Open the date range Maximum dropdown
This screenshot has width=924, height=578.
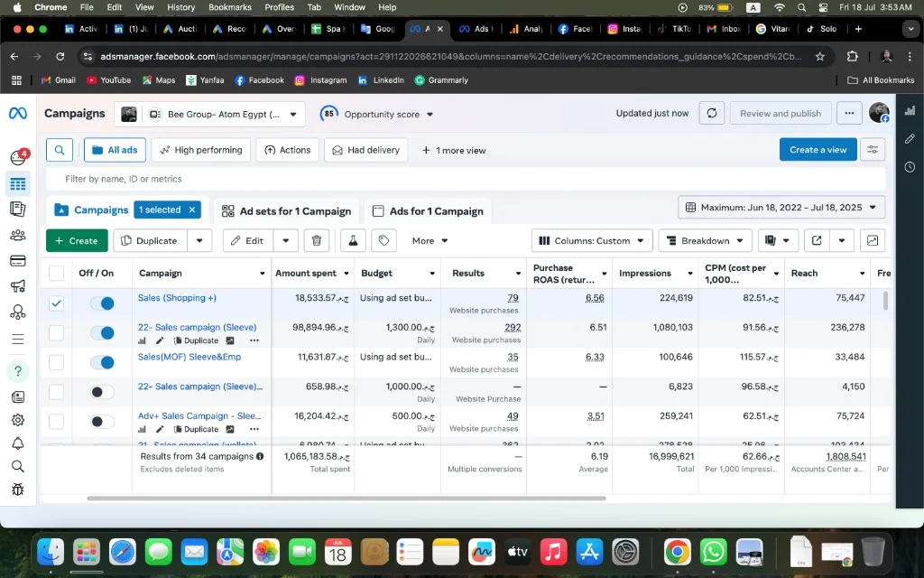[781, 208]
